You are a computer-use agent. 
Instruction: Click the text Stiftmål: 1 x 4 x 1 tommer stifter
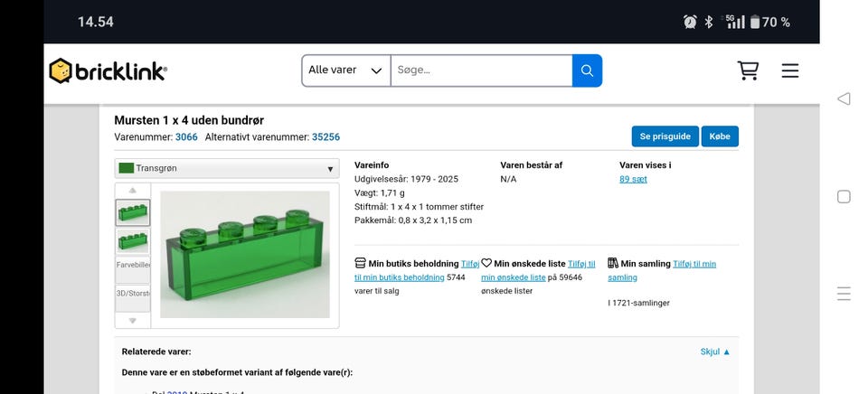(419, 207)
